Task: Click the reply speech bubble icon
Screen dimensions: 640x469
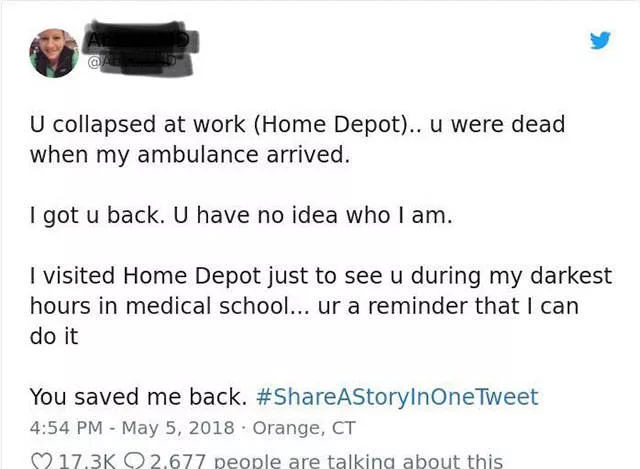Action: tap(134, 461)
